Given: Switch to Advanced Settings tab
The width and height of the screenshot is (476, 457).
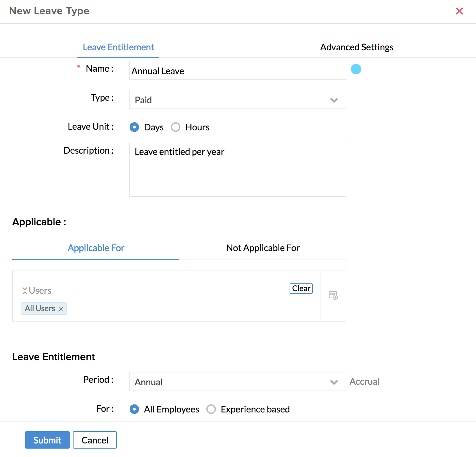Looking at the screenshot, I should (x=357, y=47).
